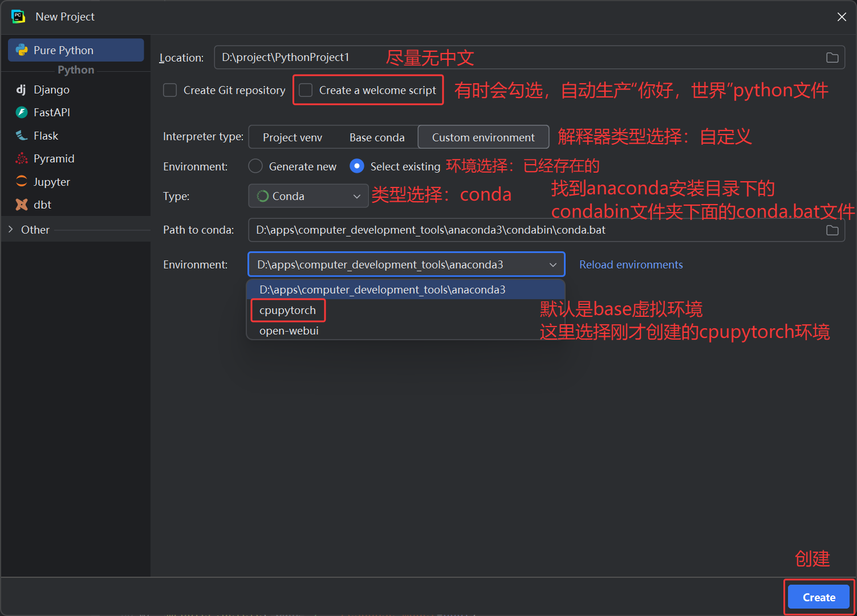
Task: Click the Pyramid icon in sidebar
Action: click(x=22, y=158)
